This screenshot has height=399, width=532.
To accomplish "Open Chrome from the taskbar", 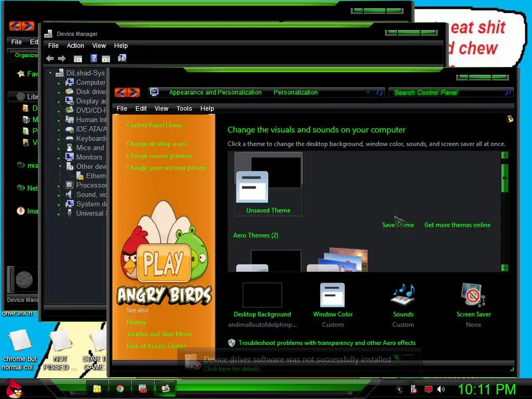I will (120, 389).
